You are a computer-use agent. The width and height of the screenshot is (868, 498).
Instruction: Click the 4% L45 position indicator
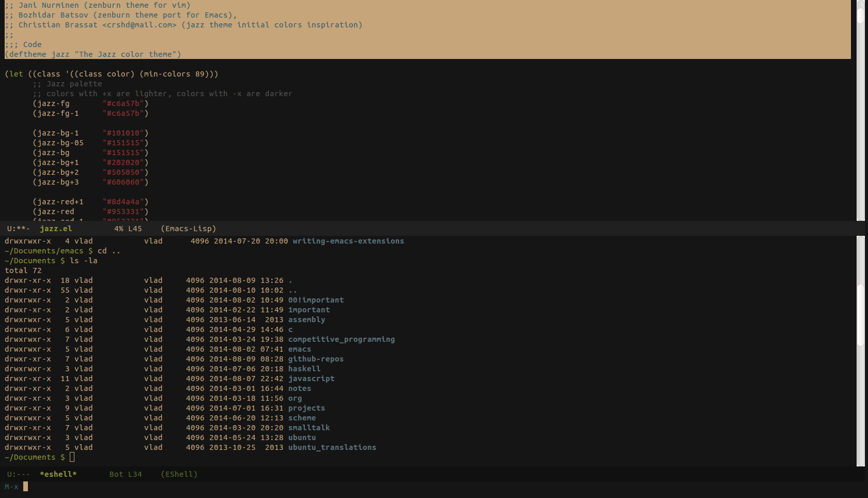tap(128, 229)
